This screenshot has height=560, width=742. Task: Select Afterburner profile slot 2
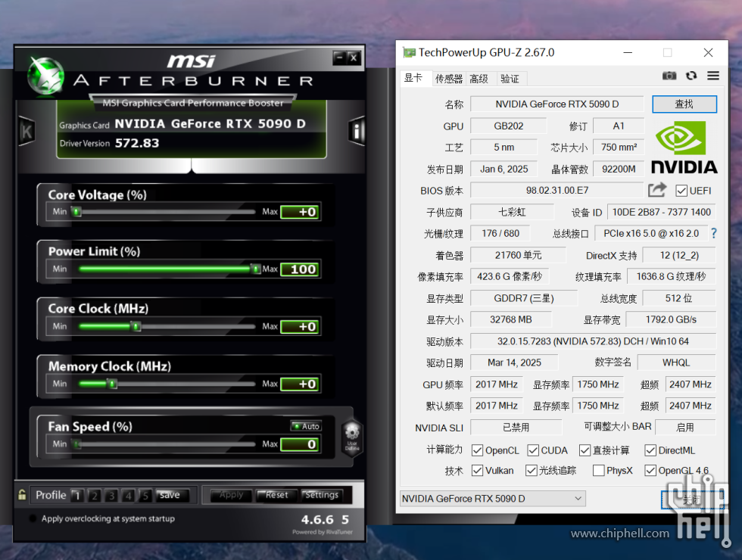[x=94, y=495]
